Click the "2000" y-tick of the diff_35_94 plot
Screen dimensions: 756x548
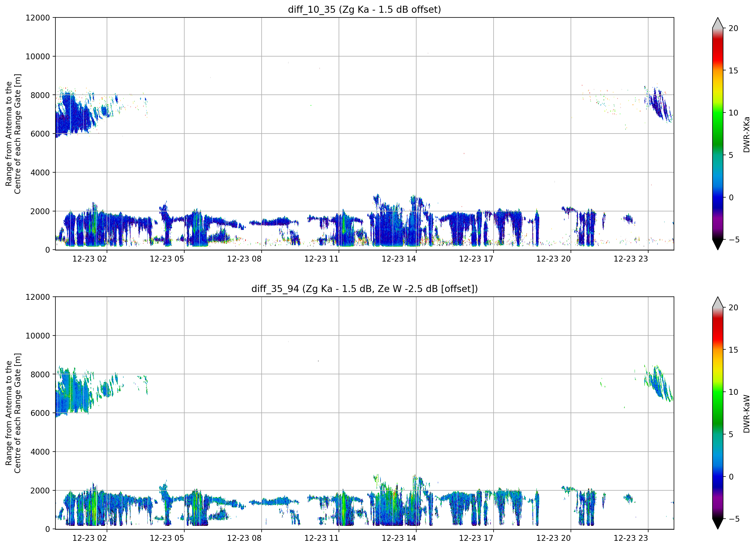40,491
